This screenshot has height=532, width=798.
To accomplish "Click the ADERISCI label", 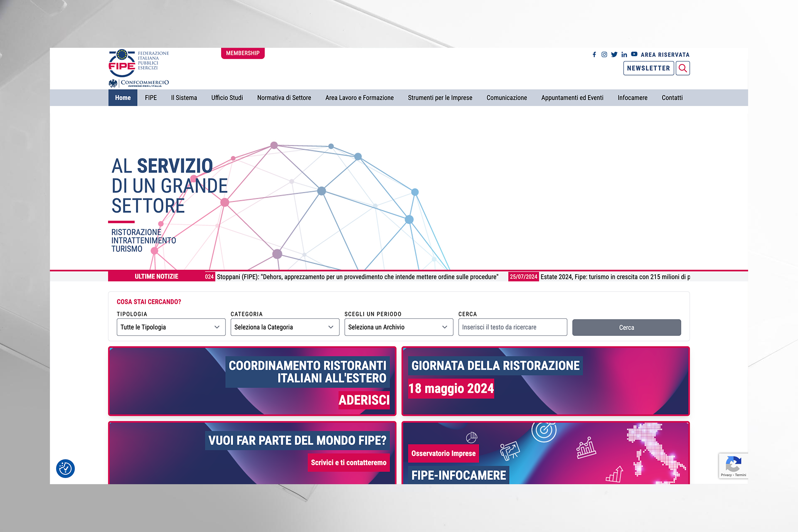I will [364, 400].
